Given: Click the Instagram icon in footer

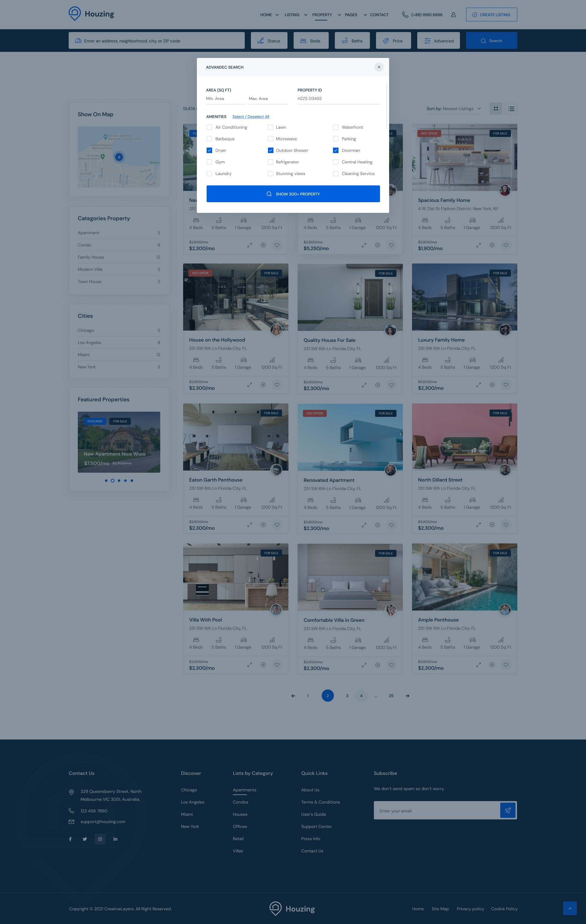Looking at the screenshot, I should point(100,839).
